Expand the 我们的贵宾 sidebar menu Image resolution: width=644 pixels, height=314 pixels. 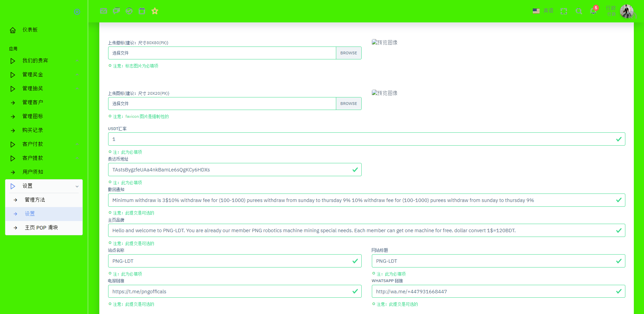(x=44, y=61)
